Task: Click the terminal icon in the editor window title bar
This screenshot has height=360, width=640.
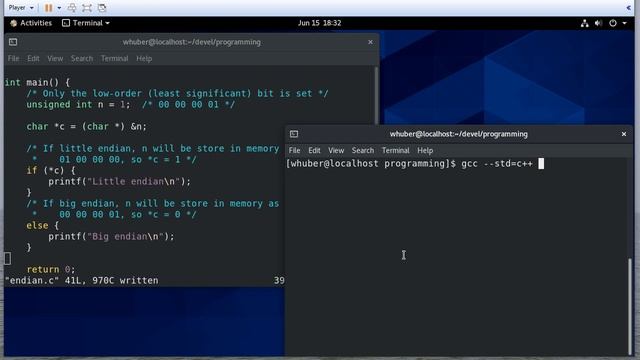Action: point(13,42)
